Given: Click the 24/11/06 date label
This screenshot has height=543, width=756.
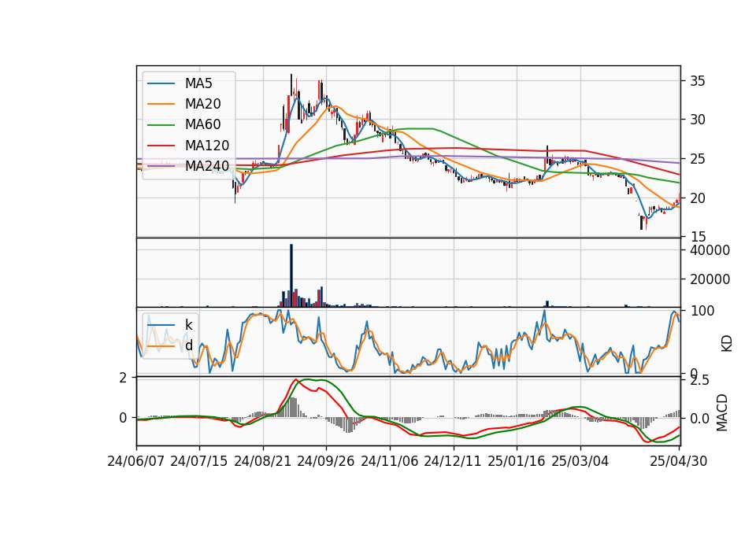Looking at the screenshot, I should tap(390, 461).
